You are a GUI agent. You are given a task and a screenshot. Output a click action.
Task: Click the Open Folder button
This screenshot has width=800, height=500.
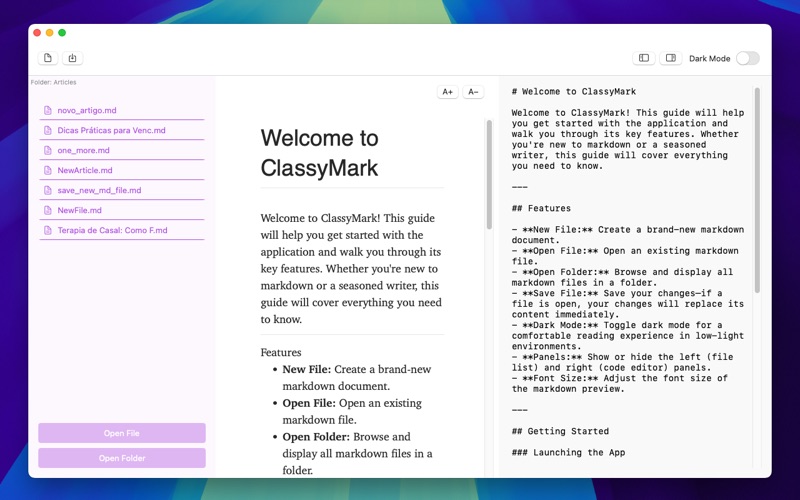pyautogui.click(x=122, y=458)
